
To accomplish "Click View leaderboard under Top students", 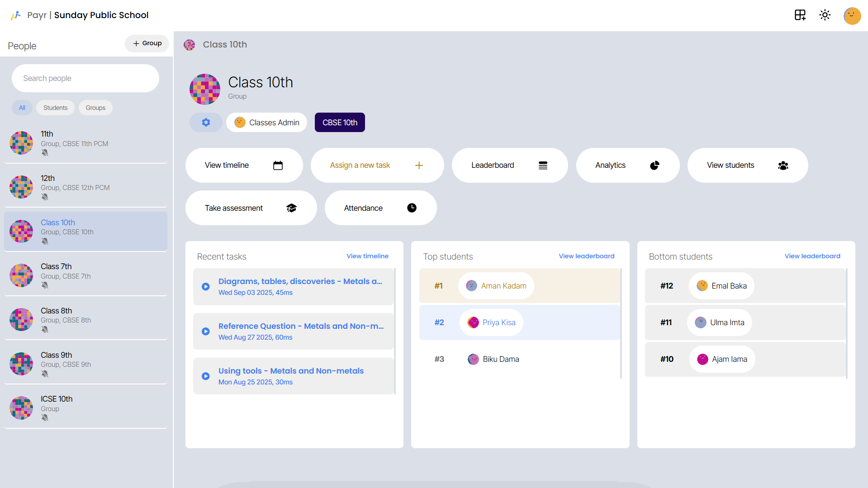I will 586,256.
